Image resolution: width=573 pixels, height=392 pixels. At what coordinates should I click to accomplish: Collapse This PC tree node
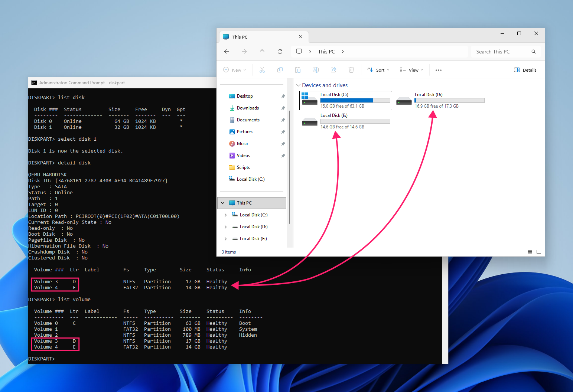(x=223, y=203)
